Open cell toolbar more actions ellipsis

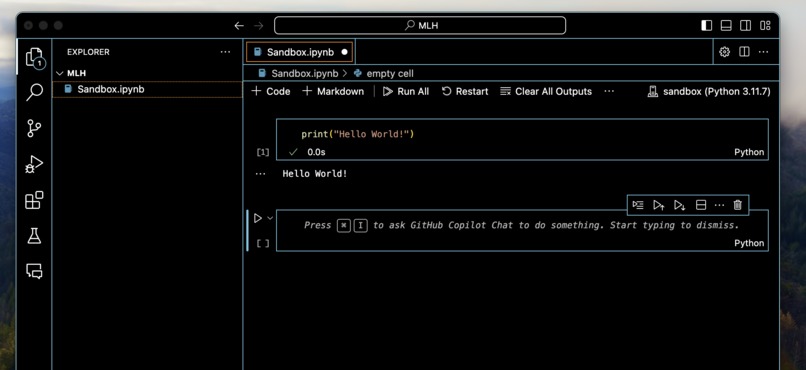point(719,205)
